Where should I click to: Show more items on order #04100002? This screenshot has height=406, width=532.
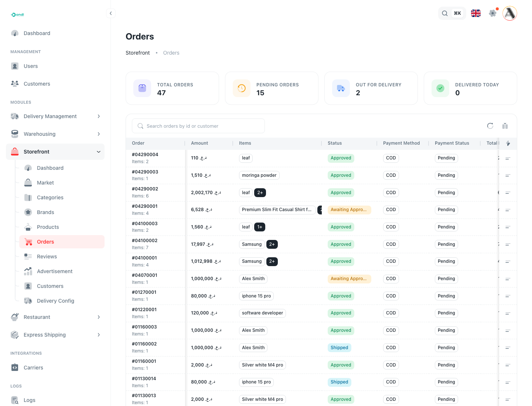click(272, 244)
